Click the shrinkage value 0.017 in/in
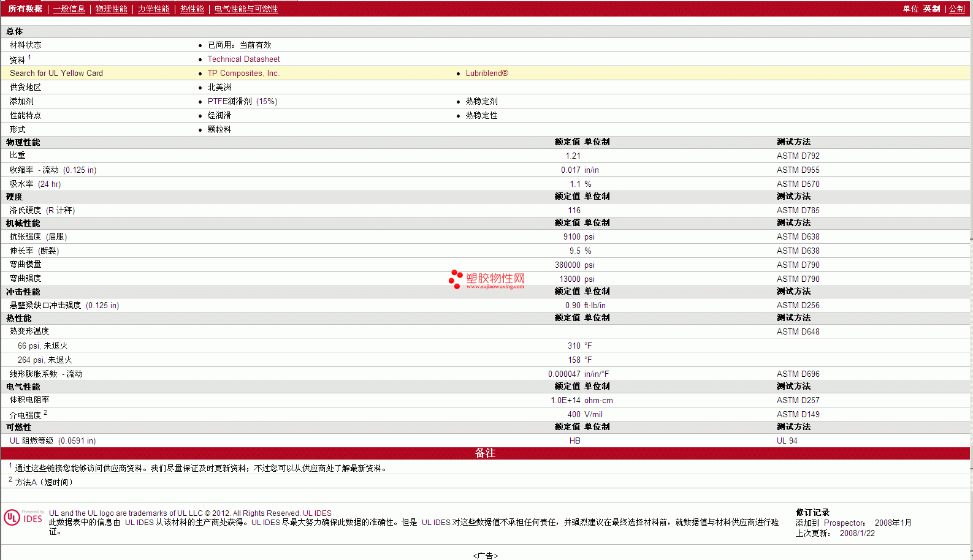Image resolution: width=973 pixels, height=560 pixels. (580, 170)
